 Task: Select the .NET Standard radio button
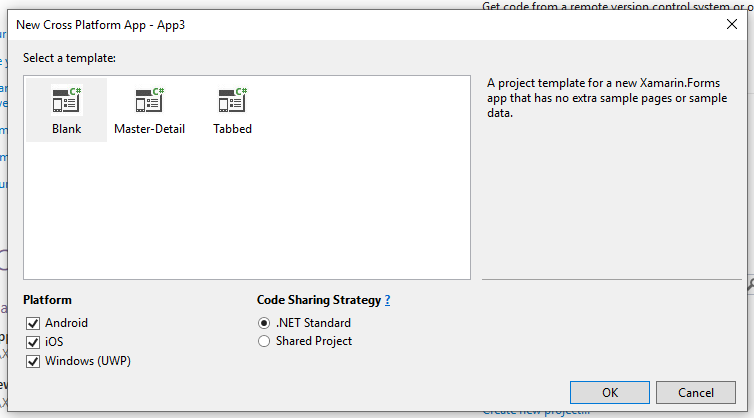click(x=264, y=323)
